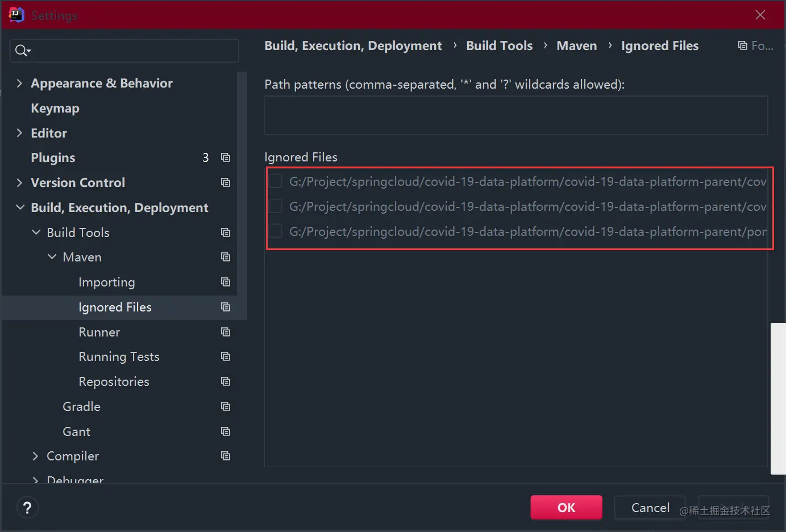Screen dimensions: 786x532
Task: Click the project-level icon beside Maven
Action: [x=226, y=257]
